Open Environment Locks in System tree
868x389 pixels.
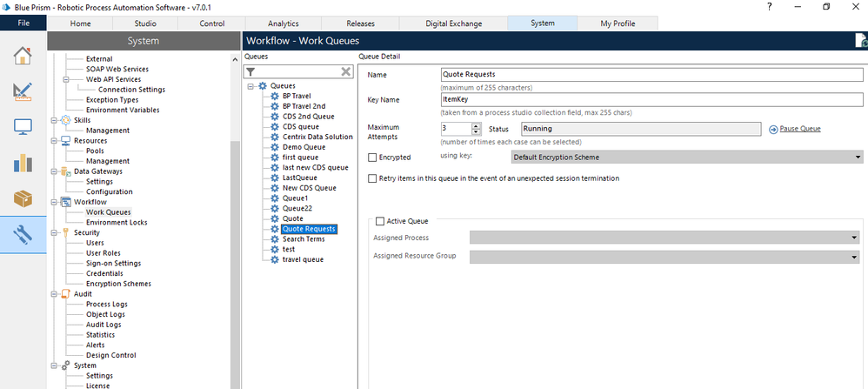click(x=117, y=222)
